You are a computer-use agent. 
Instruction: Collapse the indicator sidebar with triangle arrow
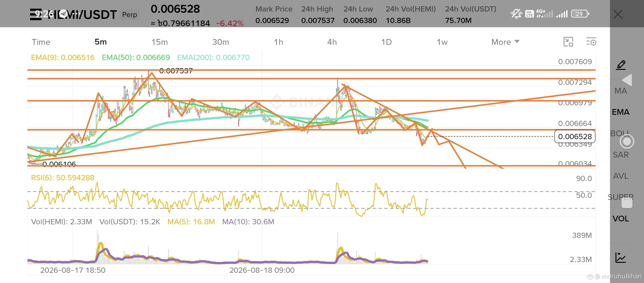point(627,80)
